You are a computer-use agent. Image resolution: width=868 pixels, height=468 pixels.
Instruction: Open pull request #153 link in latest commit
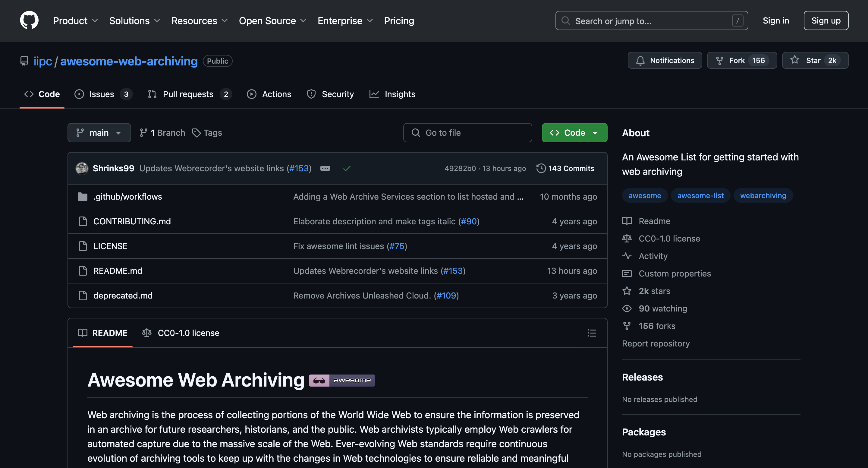click(299, 168)
